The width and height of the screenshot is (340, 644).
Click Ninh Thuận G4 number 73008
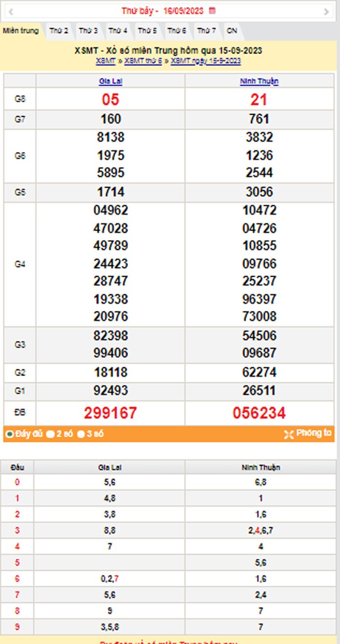259,317
